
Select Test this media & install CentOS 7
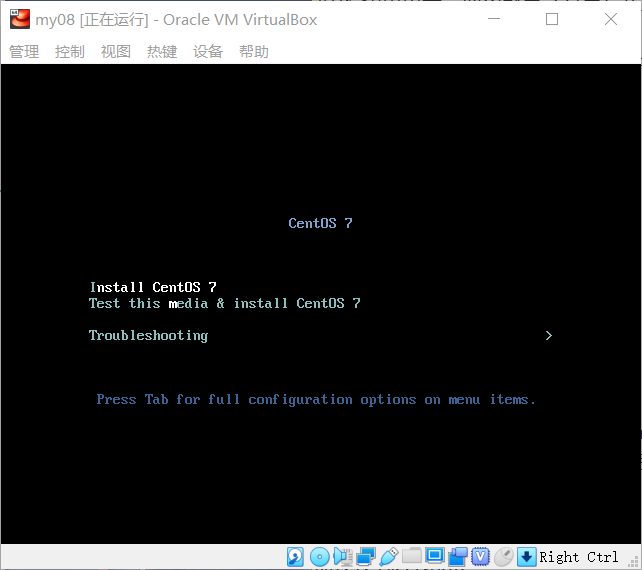tap(225, 303)
